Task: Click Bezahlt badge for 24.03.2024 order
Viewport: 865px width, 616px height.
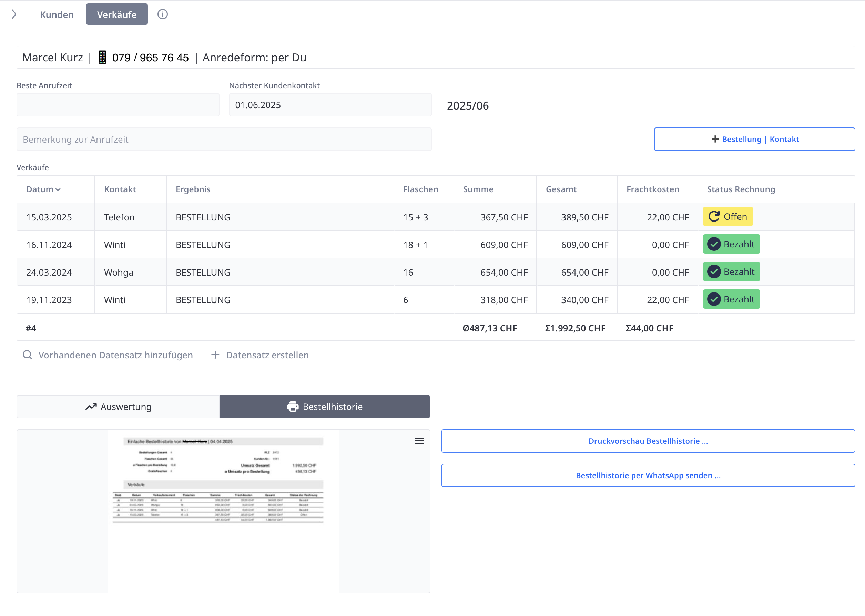Action: [x=731, y=272]
